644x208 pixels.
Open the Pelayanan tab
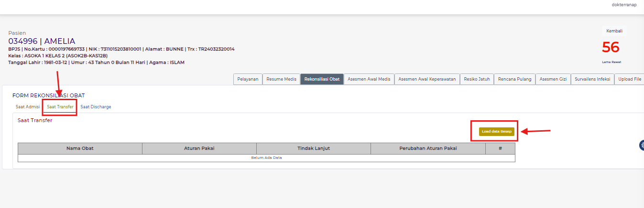pos(248,79)
